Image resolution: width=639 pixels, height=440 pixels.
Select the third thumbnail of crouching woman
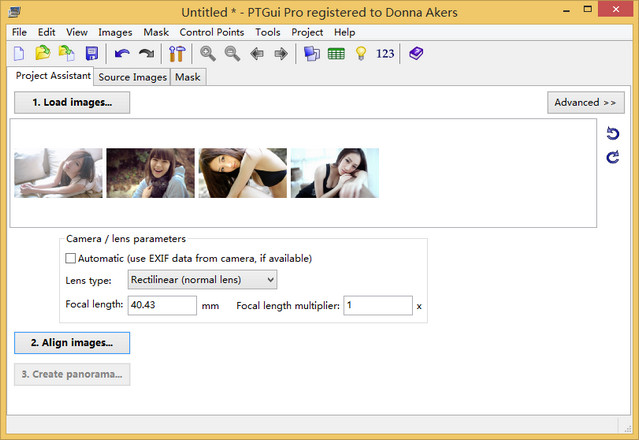click(x=242, y=173)
